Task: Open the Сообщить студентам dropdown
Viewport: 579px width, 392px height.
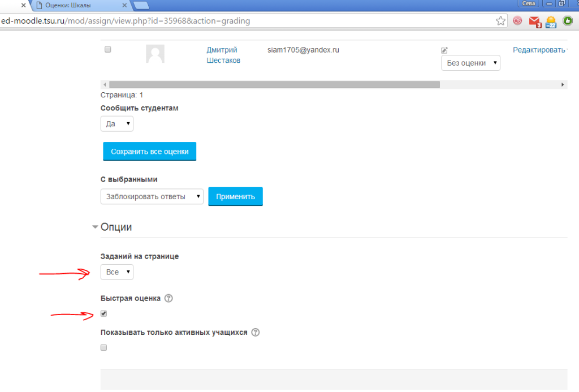Action: point(117,123)
